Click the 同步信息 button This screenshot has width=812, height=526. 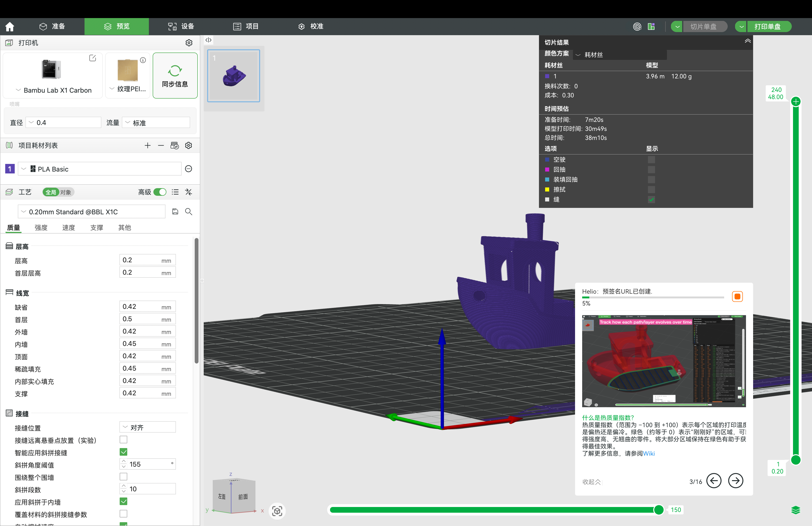pyautogui.click(x=175, y=76)
